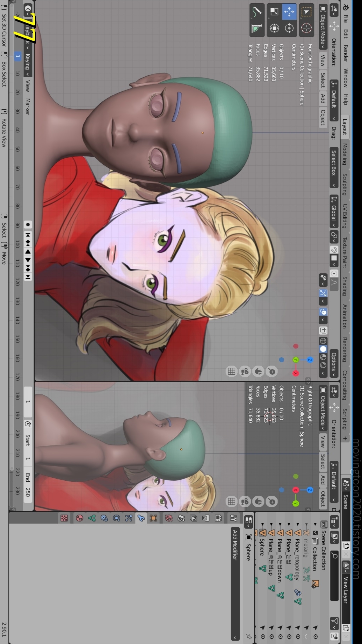This screenshot has height=644, width=362.
Task: Switch to the Texture Paint workspace tab
Action: click(x=345, y=252)
